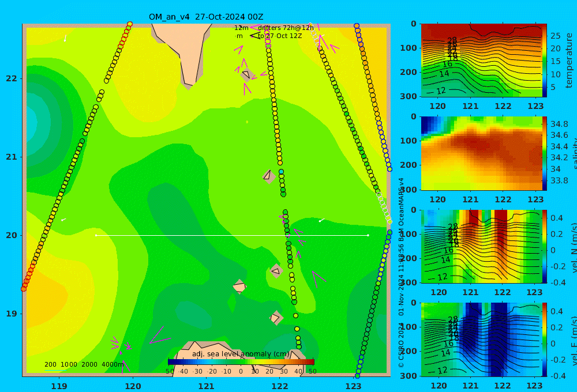Image resolution: width=577 pixels, height=392 pixels.
Task: Click the sea level anomaly horizontal colorbar
Action: click(x=241, y=362)
